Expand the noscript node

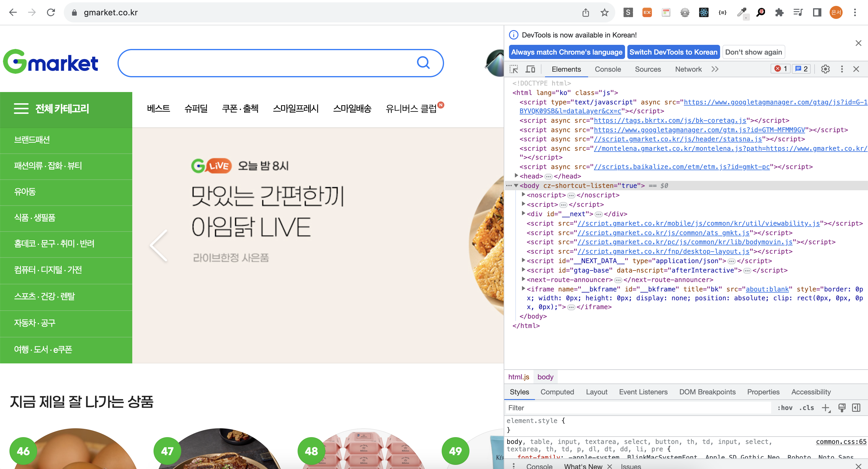point(523,195)
